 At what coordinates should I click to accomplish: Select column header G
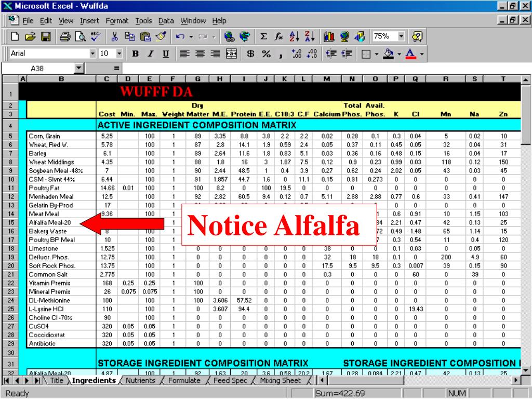click(197, 79)
